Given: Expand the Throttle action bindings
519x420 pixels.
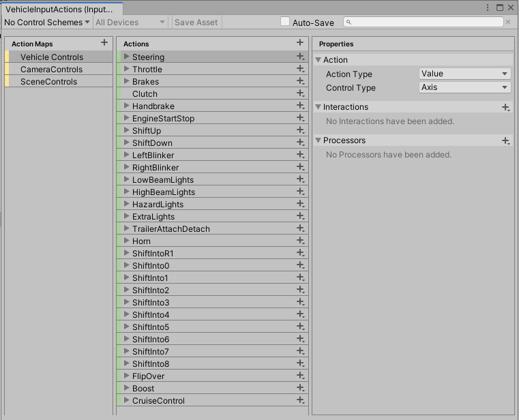Looking at the screenshot, I should pos(127,70).
